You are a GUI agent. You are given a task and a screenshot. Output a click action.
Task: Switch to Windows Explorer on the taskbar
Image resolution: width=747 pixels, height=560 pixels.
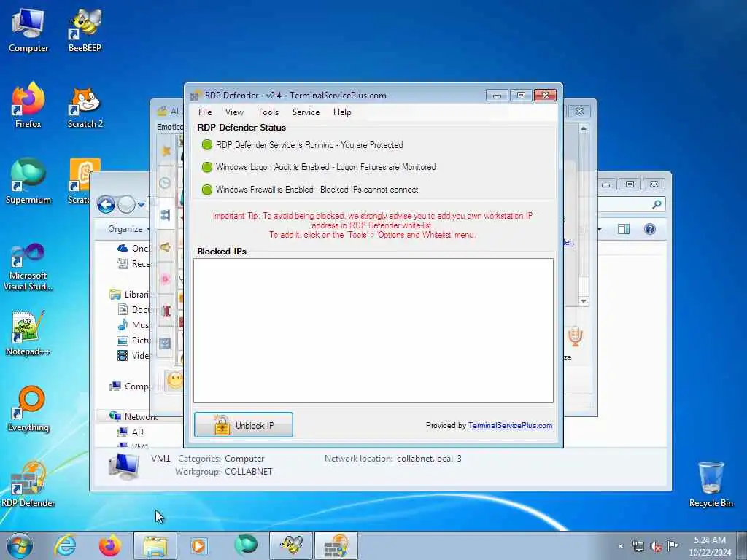point(155,545)
